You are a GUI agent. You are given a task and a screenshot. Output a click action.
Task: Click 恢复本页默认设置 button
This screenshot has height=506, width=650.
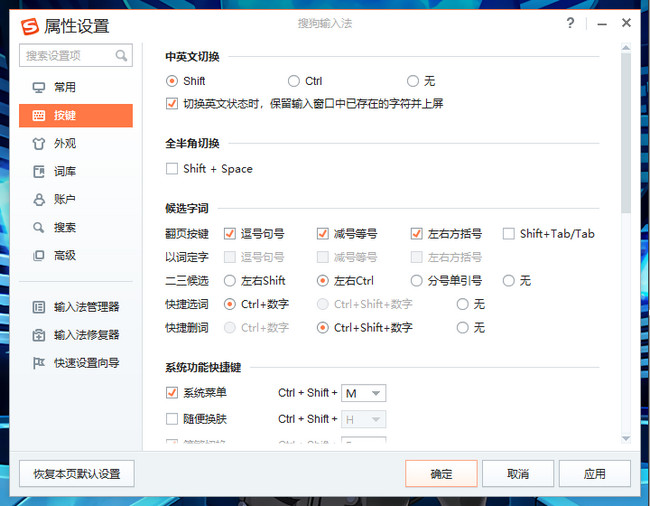coord(77,474)
